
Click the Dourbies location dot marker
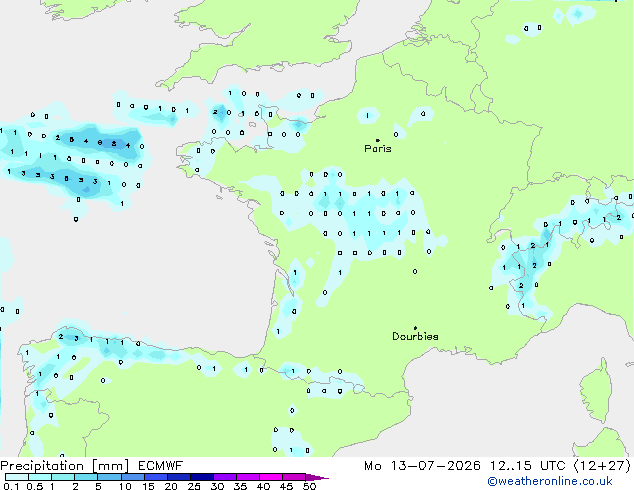415,328
